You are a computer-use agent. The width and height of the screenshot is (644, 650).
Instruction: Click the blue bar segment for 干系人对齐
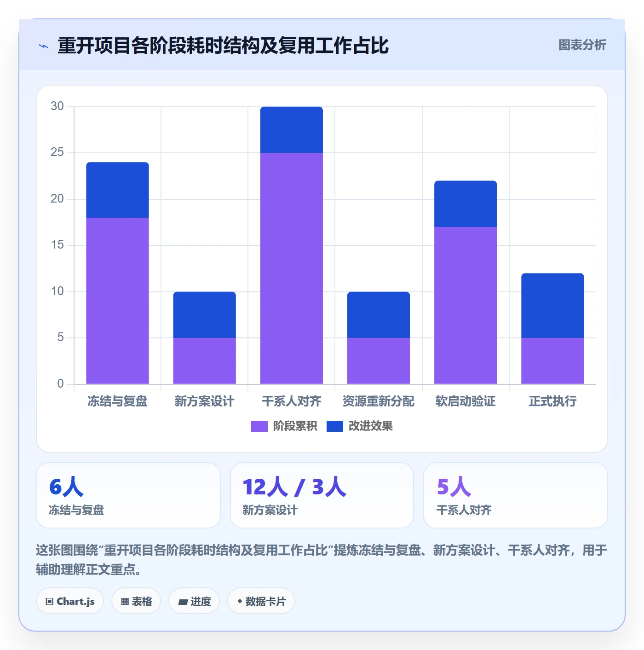292,130
